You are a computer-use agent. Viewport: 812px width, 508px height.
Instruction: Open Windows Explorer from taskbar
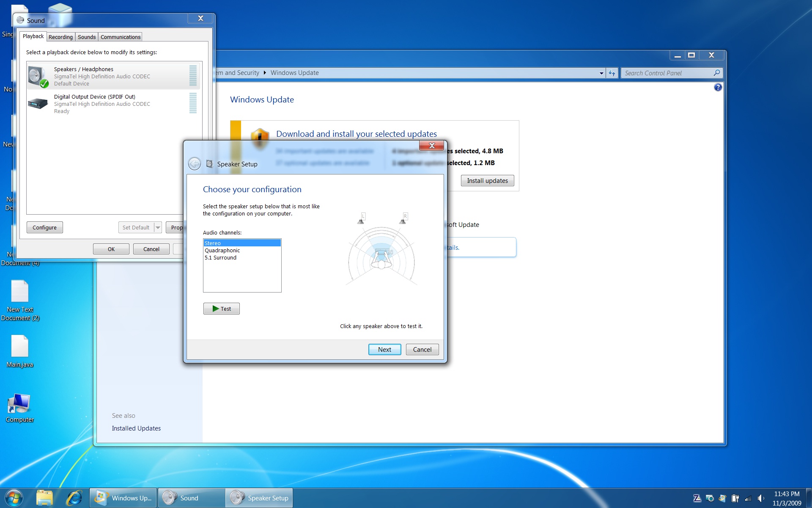coord(44,498)
